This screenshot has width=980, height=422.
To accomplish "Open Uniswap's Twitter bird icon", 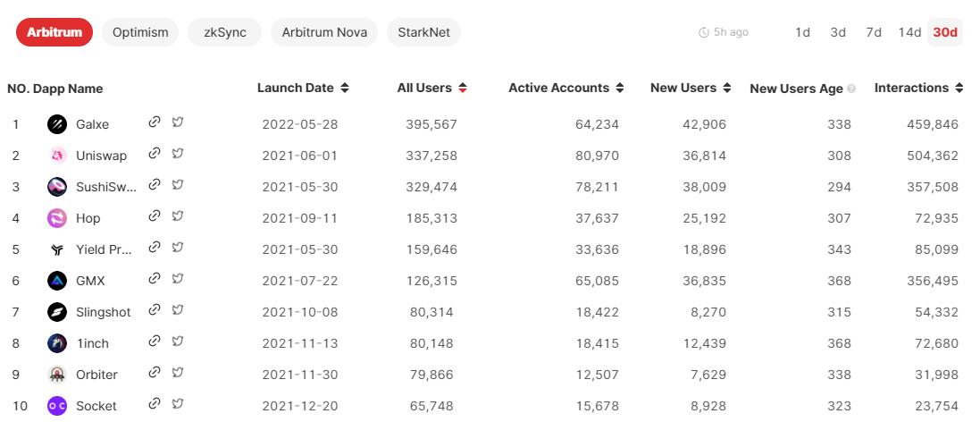I will [178, 154].
